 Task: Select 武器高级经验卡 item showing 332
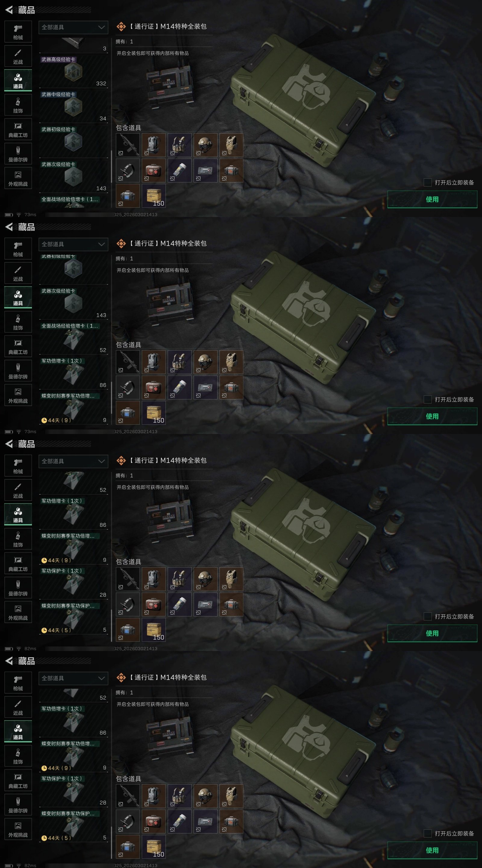74,71
